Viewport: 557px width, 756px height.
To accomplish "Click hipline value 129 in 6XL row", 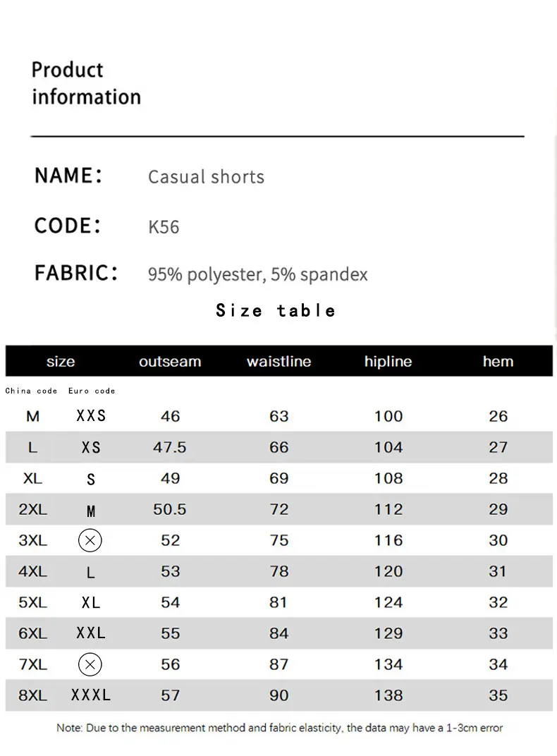I will pos(388,633).
